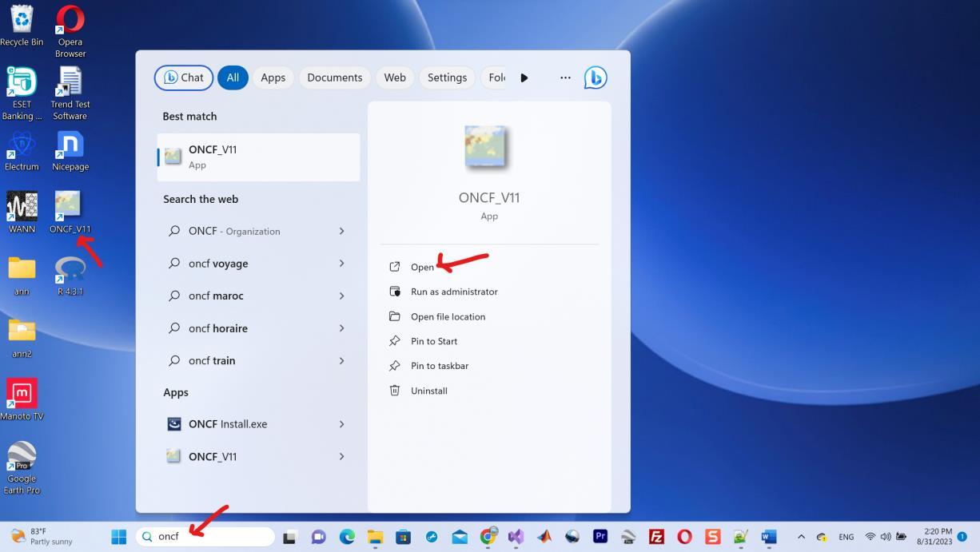Image resolution: width=980 pixels, height=552 pixels.
Task: Open Mail app from taskbar
Action: [460, 536]
